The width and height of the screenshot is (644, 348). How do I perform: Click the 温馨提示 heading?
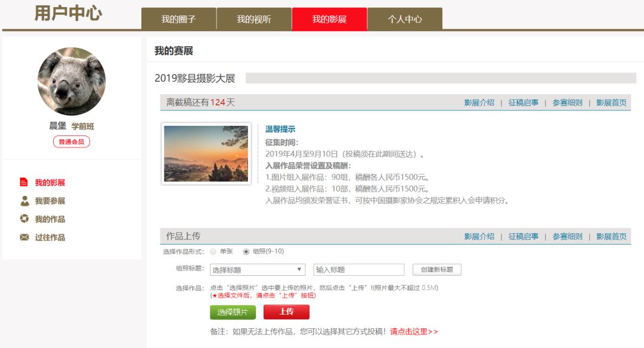[x=280, y=129]
